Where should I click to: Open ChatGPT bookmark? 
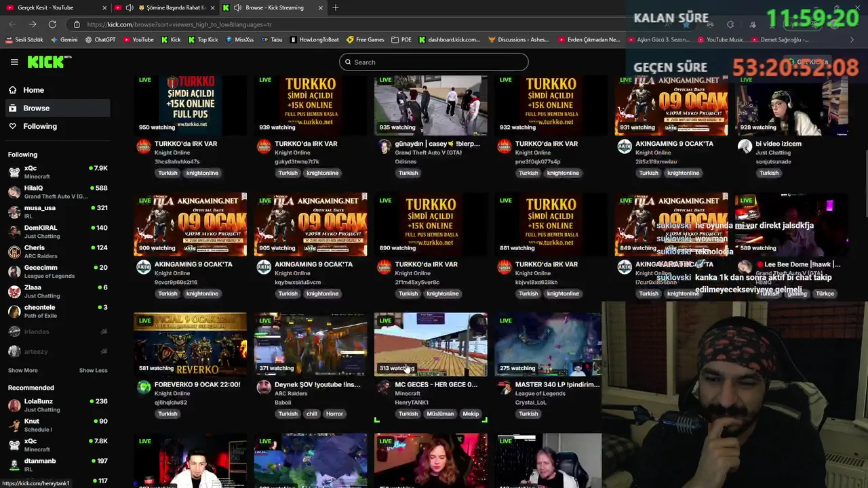point(100,40)
